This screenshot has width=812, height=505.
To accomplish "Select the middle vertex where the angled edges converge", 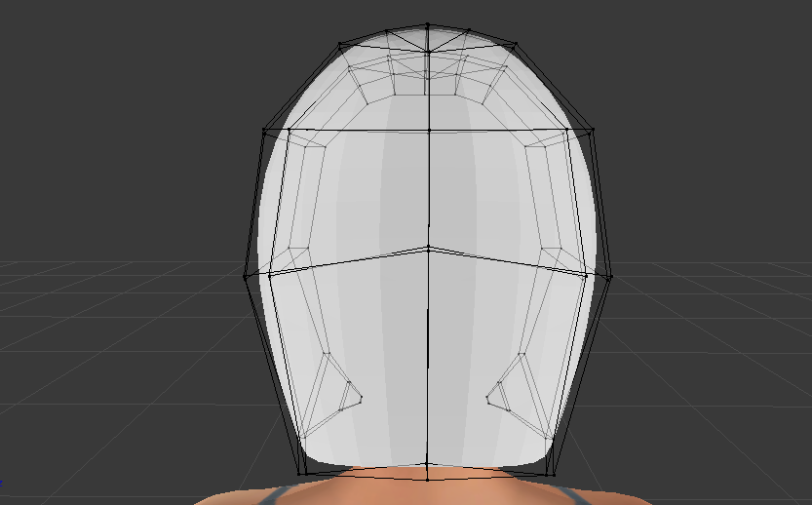I will click(x=428, y=251).
